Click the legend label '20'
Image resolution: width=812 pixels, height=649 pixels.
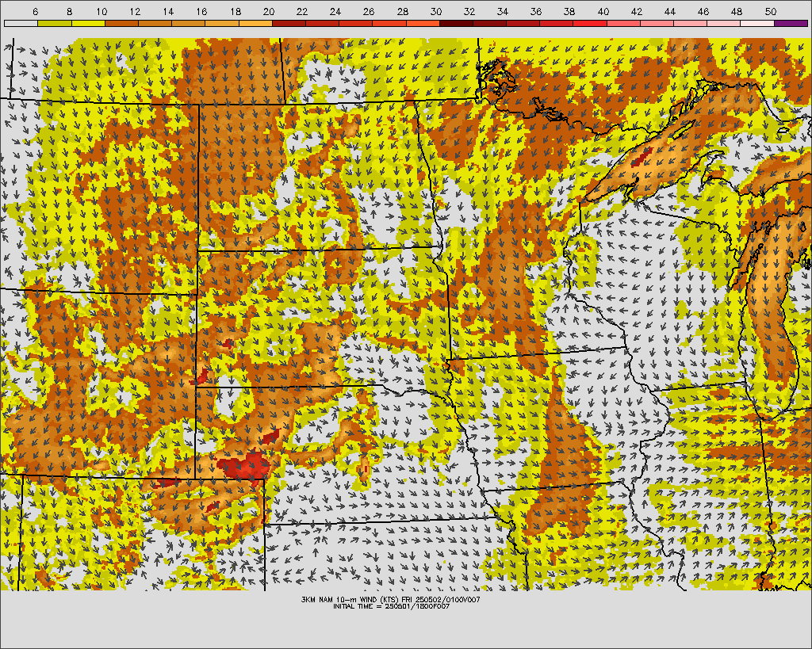(x=268, y=11)
